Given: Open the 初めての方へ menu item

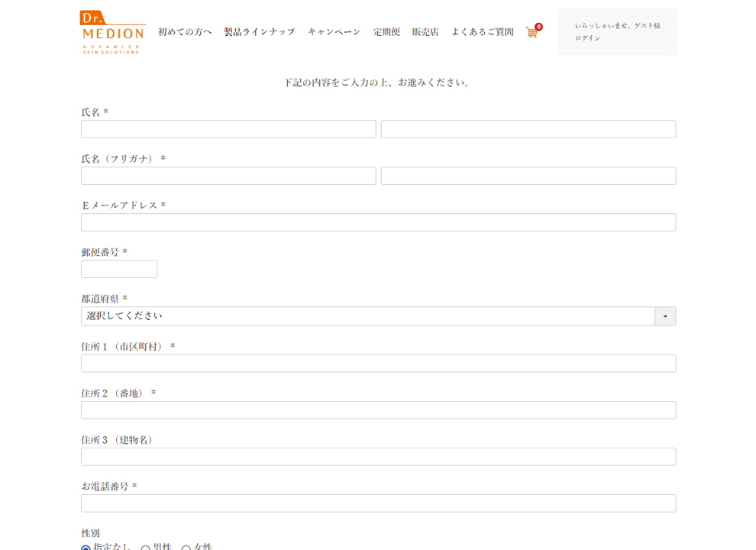Looking at the screenshot, I should click(185, 32).
